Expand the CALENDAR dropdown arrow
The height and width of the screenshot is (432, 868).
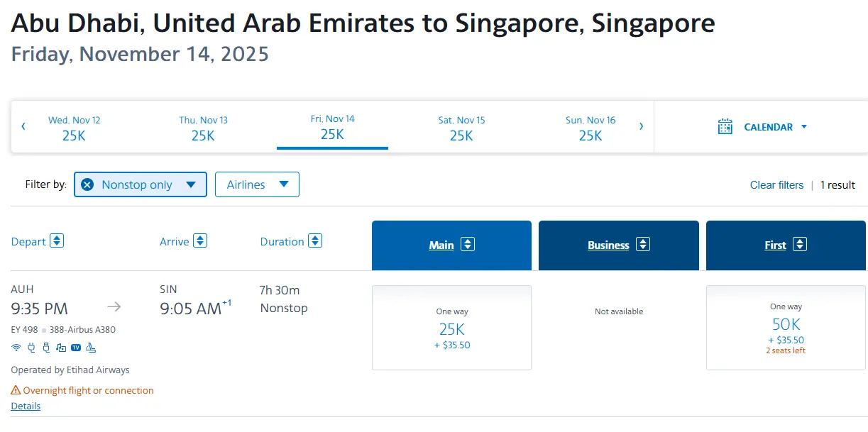[x=804, y=127]
